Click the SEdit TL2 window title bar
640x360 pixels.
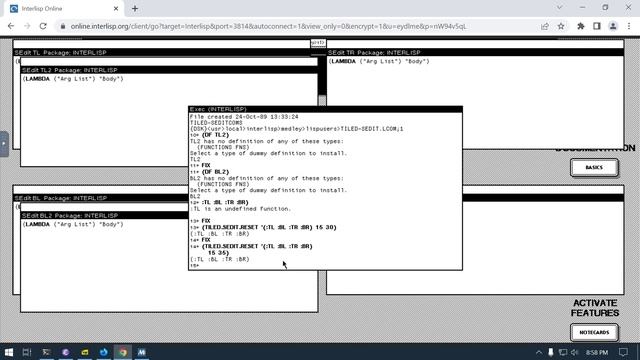(169, 70)
